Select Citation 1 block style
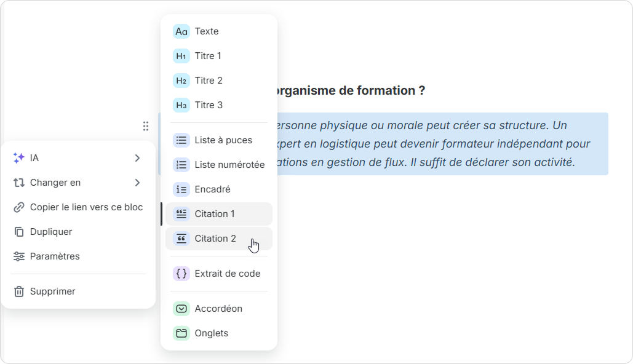The height and width of the screenshot is (364, 633). (x=215, y=214)
